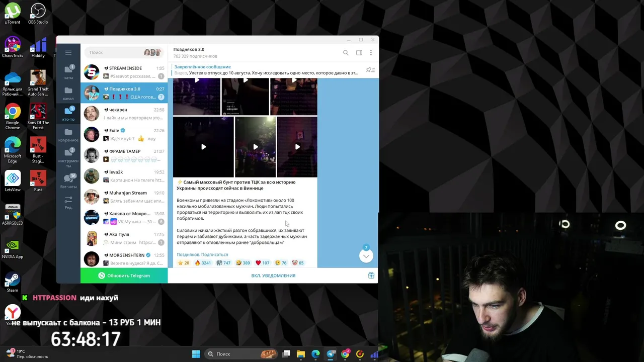Select the 'кто-то' folder tab
Screen dimensions: 644x362
point(68,114)
